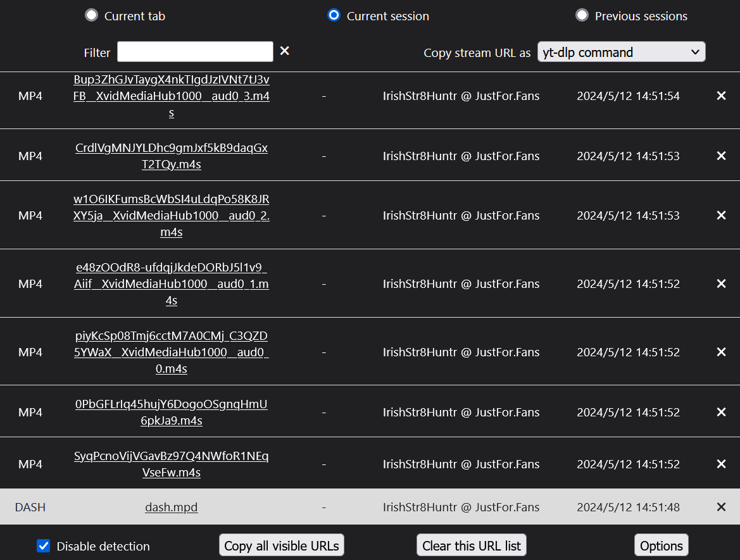The image size is (740, 560).
Task: Click the aud0_3.m4s file link
Action: coord(172,96)
